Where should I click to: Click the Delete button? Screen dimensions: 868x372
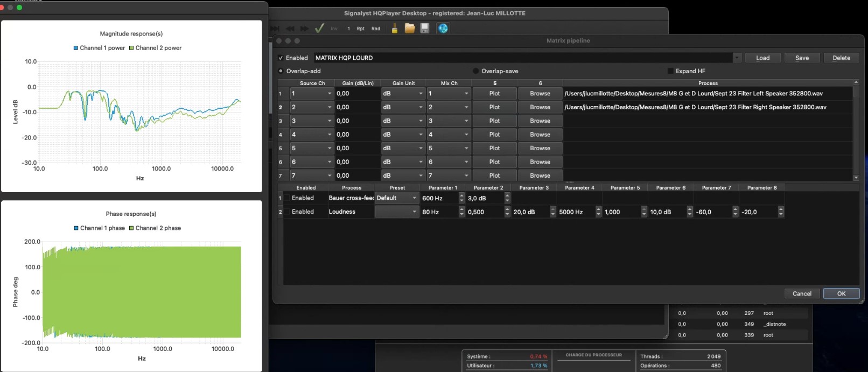coord(842,58)
